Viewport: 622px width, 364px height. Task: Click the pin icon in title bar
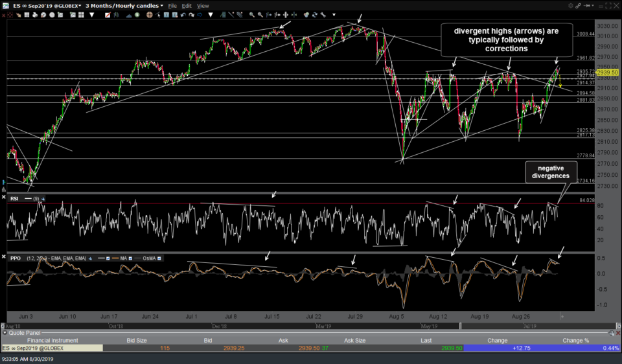point(587,6)
